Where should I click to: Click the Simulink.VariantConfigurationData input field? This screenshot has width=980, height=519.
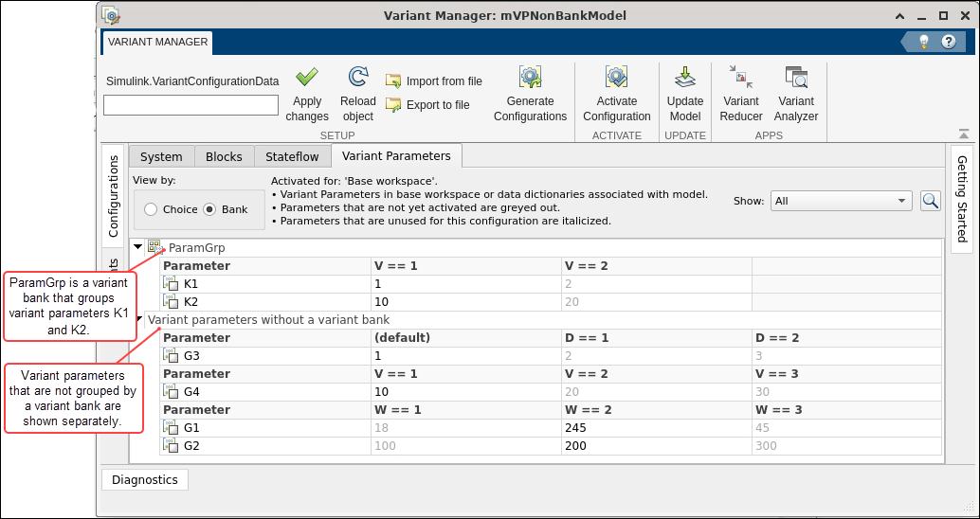tap(191, 105)
